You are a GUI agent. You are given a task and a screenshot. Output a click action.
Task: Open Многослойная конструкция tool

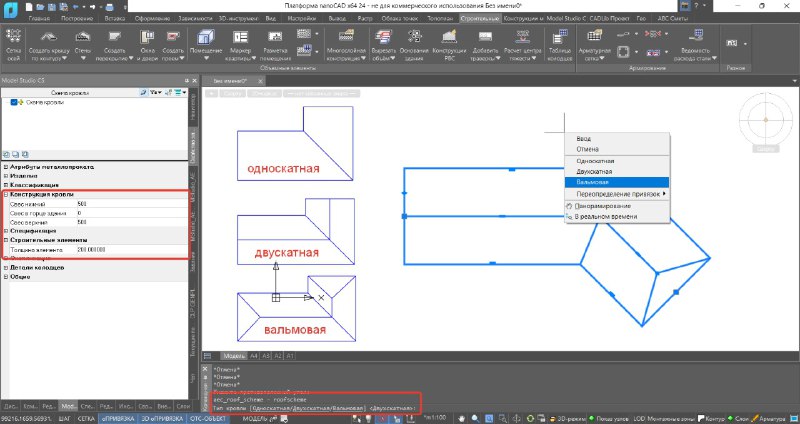(x=346, y=45)
